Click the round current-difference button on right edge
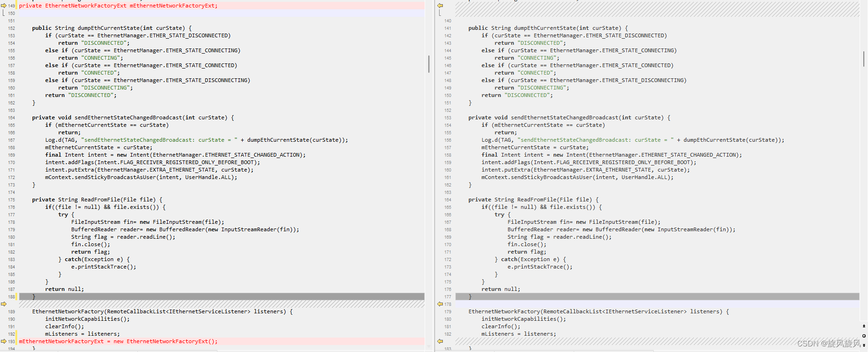Image resolution: width=868 pixels, height=352 pixels. point(864,336)
